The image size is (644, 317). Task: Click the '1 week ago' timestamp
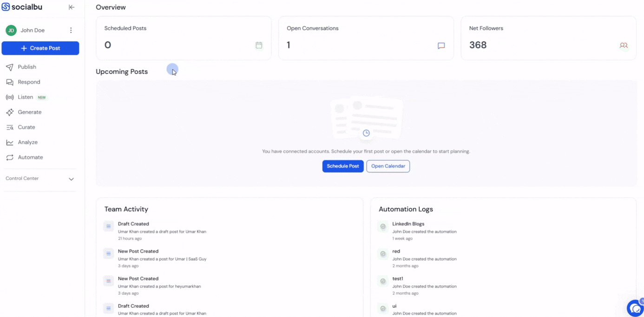tap(402, 238)
